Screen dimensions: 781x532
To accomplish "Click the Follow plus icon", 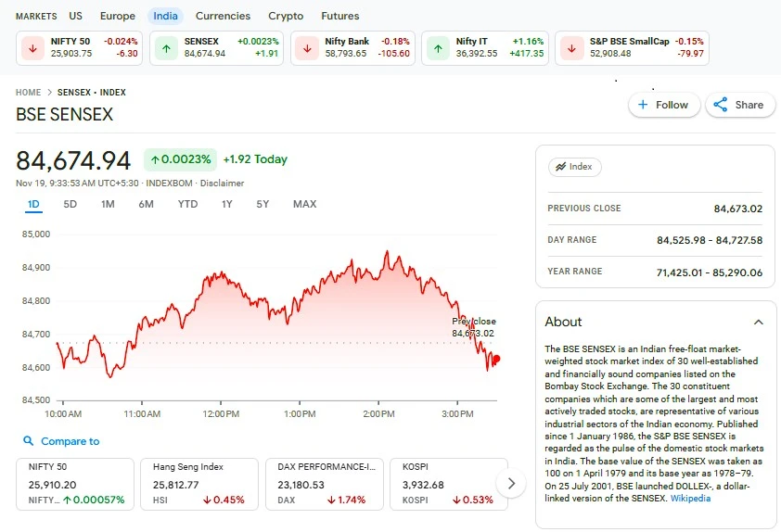I will [x=643, y=105].
